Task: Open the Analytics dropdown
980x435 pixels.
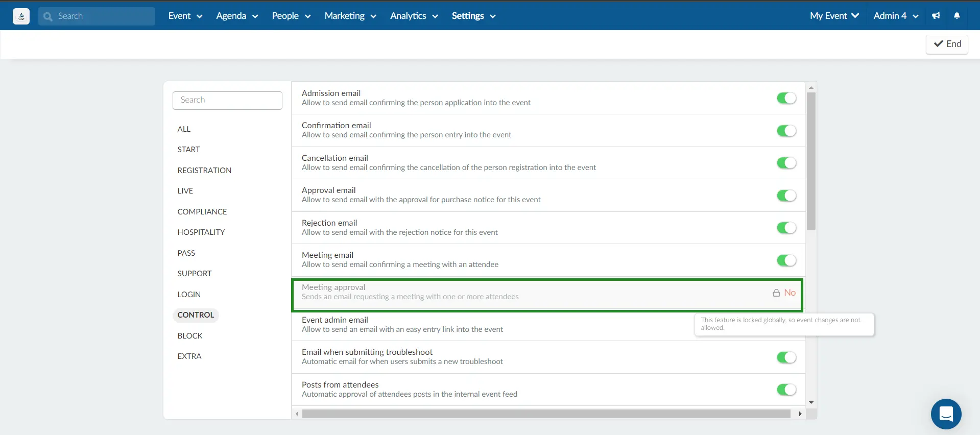Action: (x=414, y=16)
